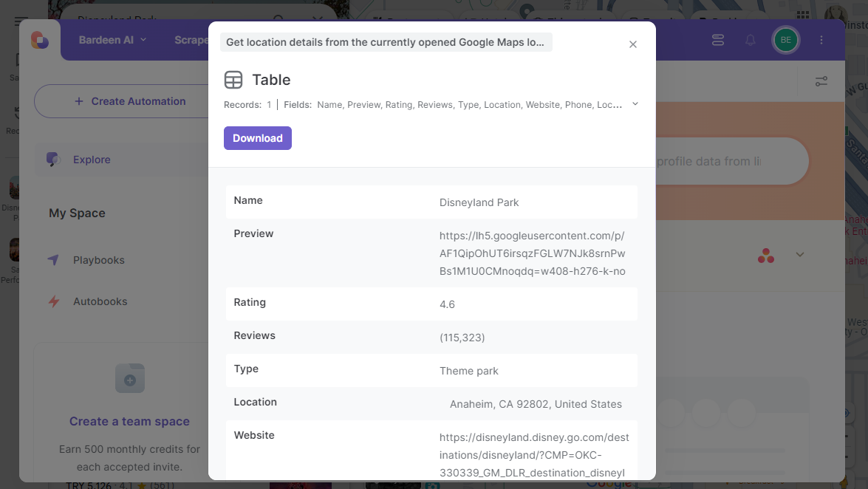Image resolution: width=868 pixels, height=489 pixels.
Task: Click the Asana-style red dots icon
Action: click(x=766, y=256)
